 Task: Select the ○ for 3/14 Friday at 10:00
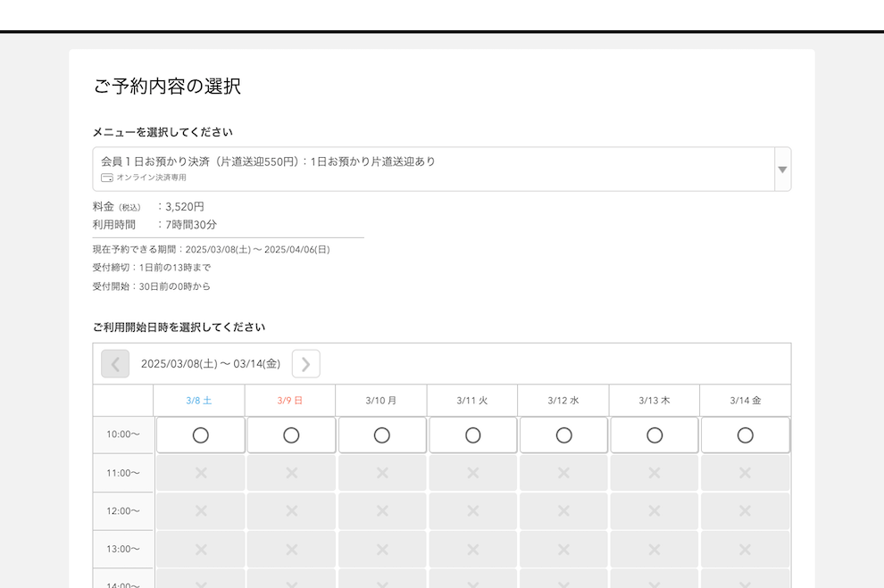746,435
